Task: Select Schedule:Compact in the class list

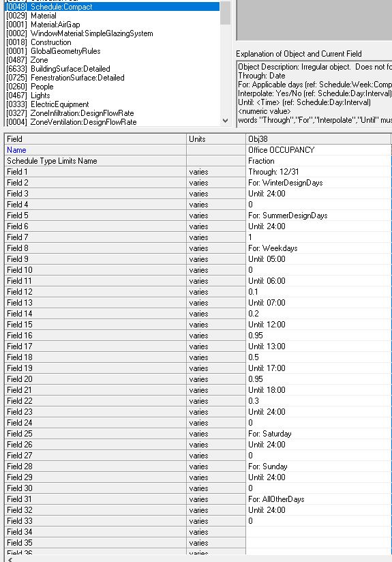Action: (112, 7)
